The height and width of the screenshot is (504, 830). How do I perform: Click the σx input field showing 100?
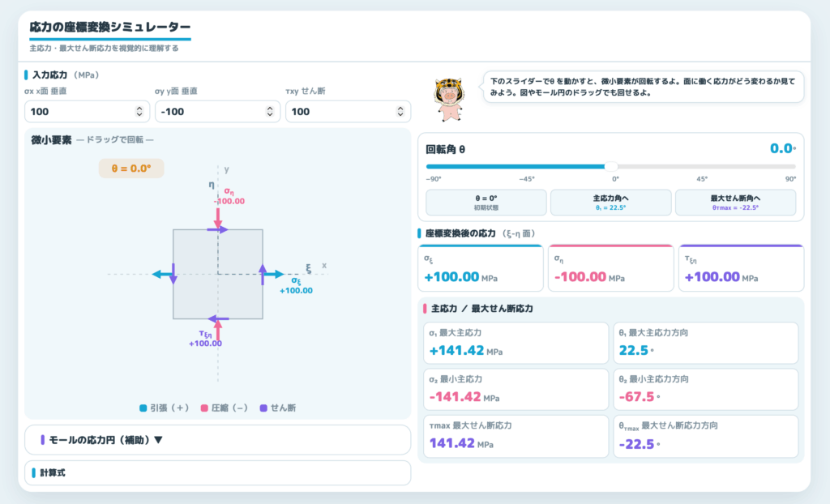tap(87, 112)
